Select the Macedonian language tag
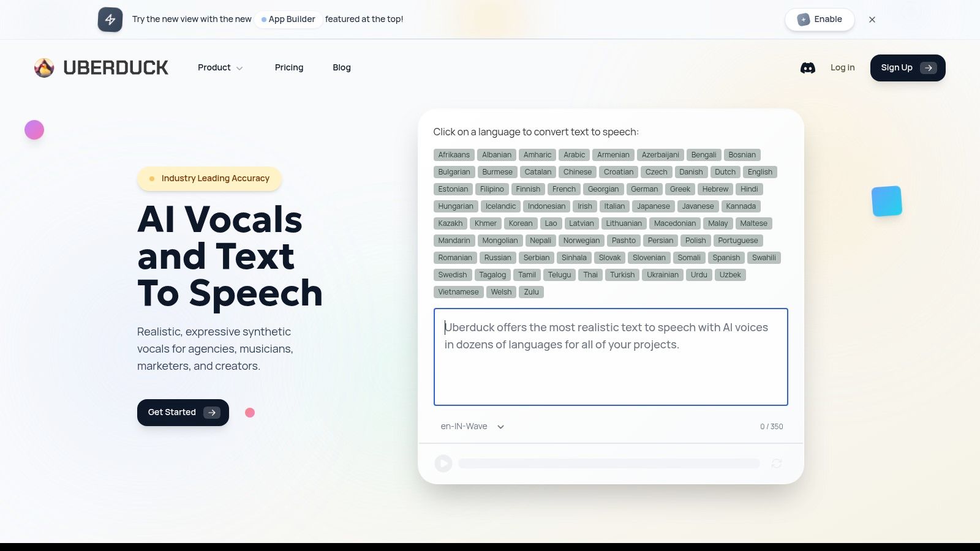 (675, 223)
